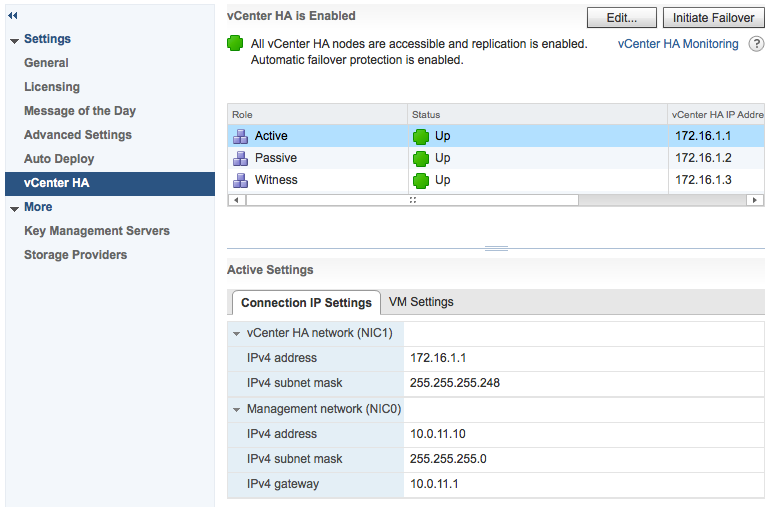
Task: Click the Active node role icon
Action: tap(240, 136)
